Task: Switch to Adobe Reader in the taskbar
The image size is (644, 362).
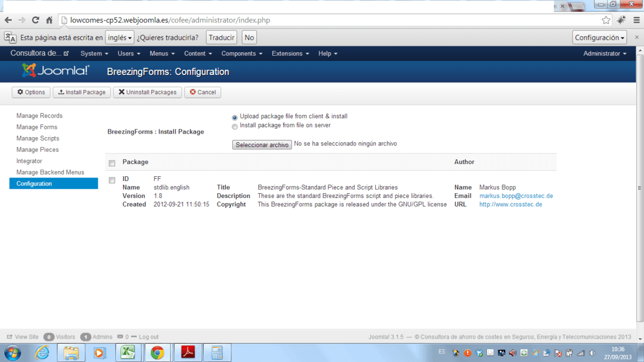Action: pos(188,353)
